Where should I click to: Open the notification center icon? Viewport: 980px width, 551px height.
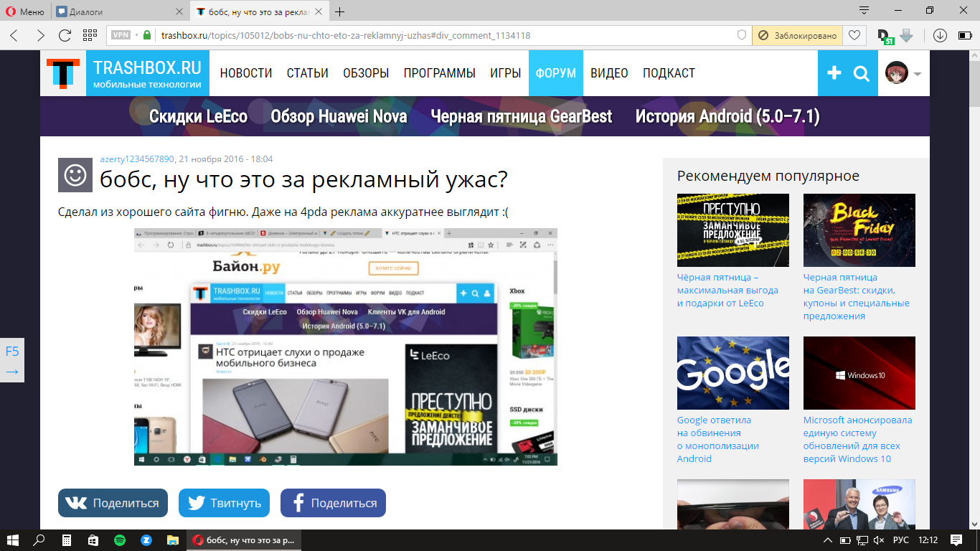tap(956, 540)
